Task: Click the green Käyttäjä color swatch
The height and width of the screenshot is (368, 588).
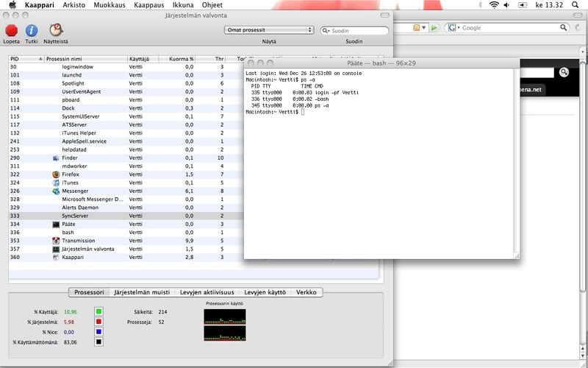Action: click(x=98, y=311)
